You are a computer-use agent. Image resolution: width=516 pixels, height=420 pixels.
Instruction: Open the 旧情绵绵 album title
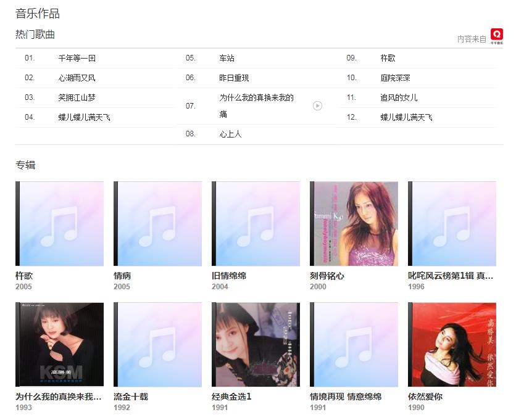pos(229,276)
